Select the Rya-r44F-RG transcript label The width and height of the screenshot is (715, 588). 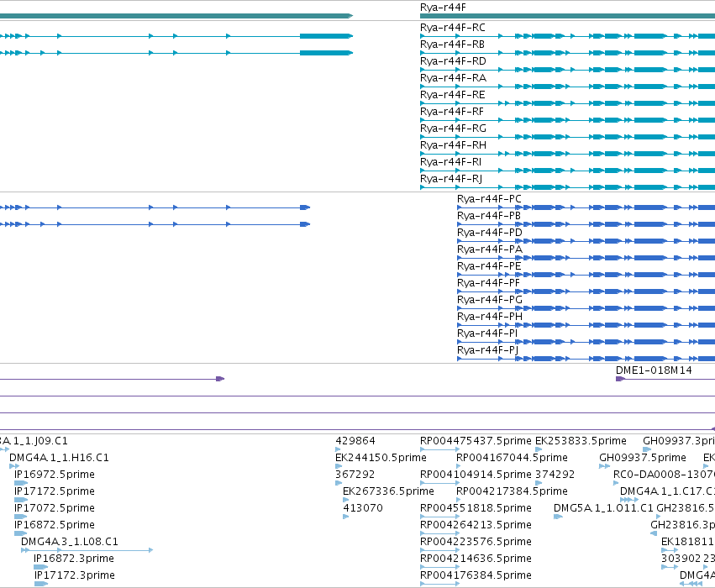[x=453, y=129]
